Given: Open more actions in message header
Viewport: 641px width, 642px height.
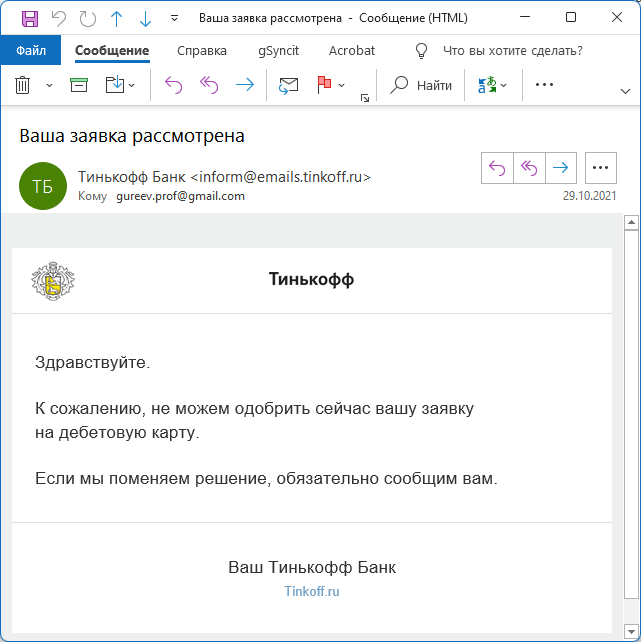Looking at the screenshot, I should click(600, 168).
